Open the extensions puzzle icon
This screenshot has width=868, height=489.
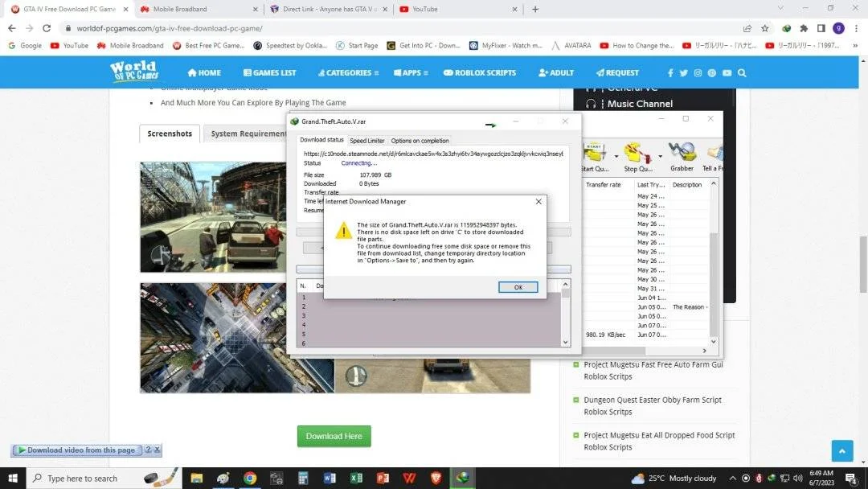point(803,28)
